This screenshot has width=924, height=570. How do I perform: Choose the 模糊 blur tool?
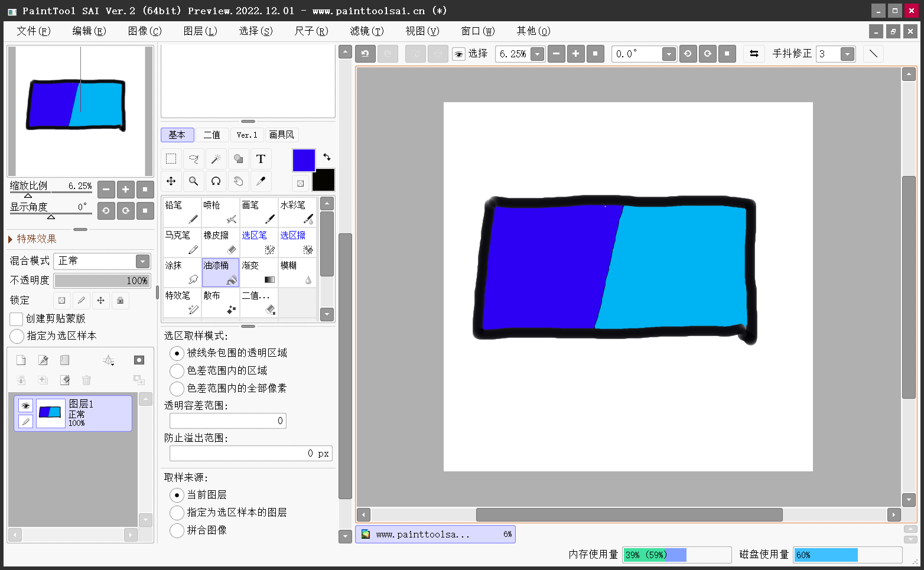coord(297,272)
